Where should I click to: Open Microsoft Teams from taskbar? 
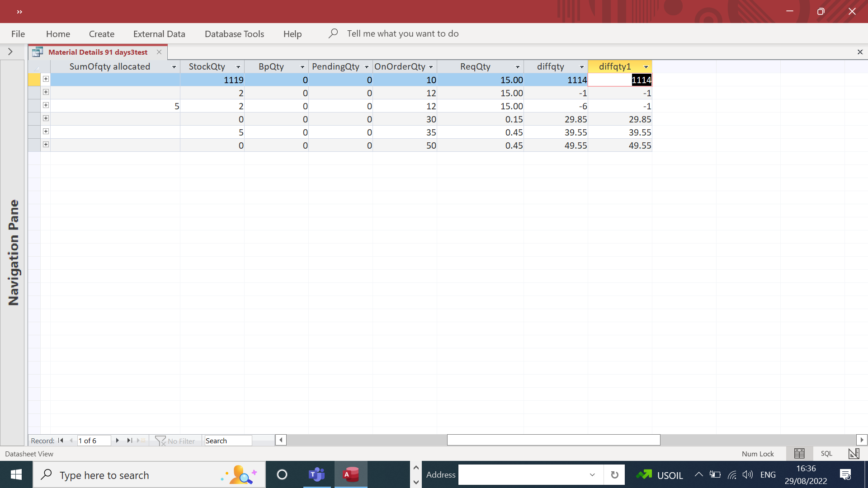pyautogui.click(x=316, y=474)
